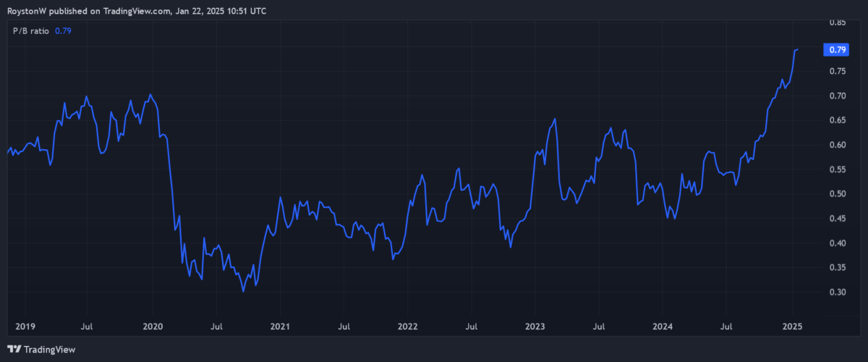Click Jul label between 2024 and 2025
The image size is (868, 362).
tap(727, 327)
